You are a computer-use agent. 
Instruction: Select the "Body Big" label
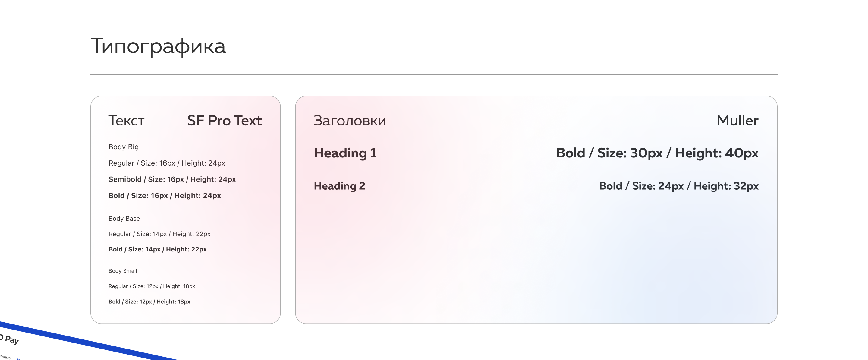click(x=124, y=147)
